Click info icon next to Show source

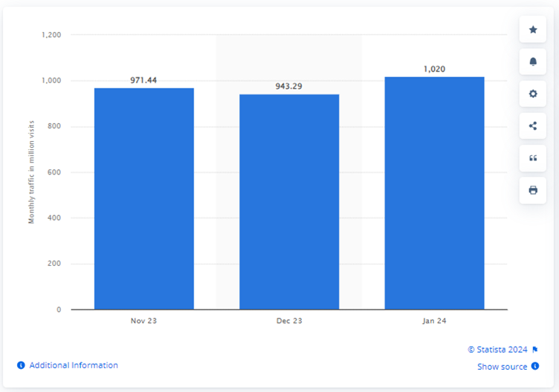tap(534, 366)
